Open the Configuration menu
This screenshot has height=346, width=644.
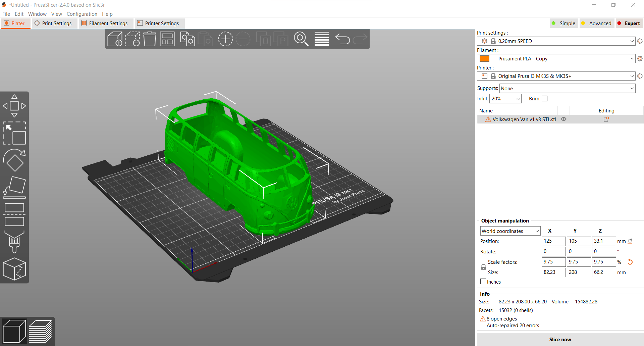(82, 14)
